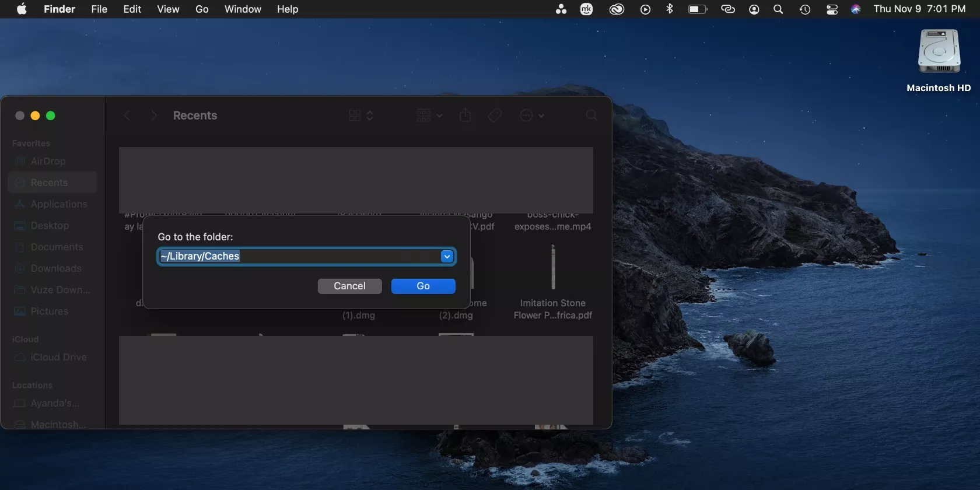Switch Finder icon view style control
The height and width of the screenshot is (490, 980).
(360, 116)
